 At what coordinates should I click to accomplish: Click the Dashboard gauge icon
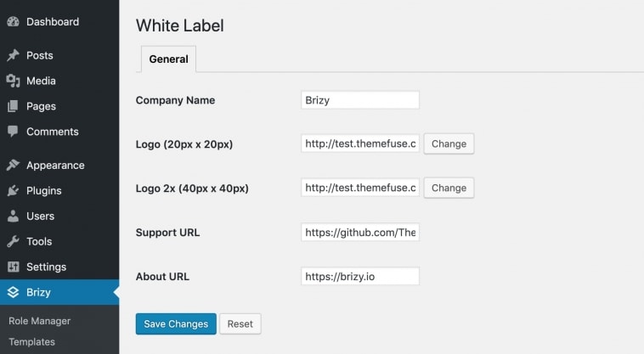click(x=13, y=22)
